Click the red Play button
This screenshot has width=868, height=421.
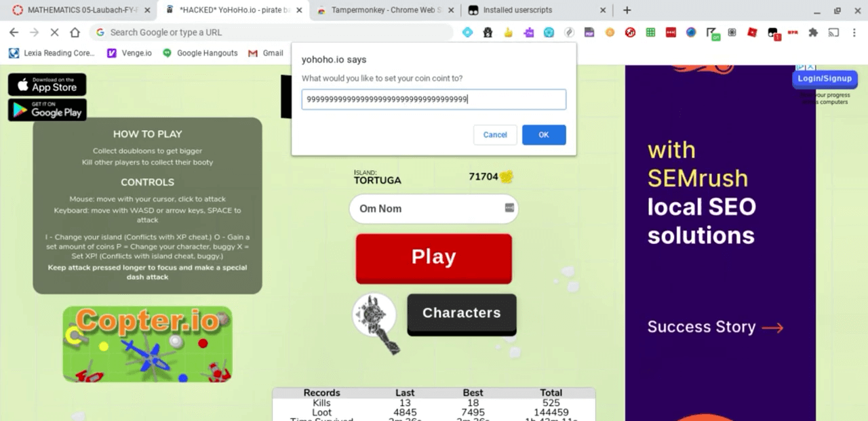pos(434,258)
